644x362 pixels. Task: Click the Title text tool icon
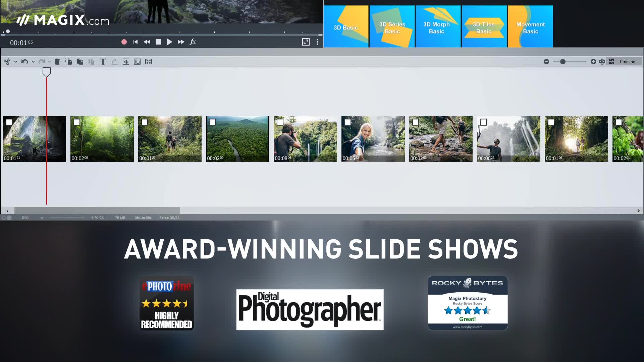tap(103, 62)
